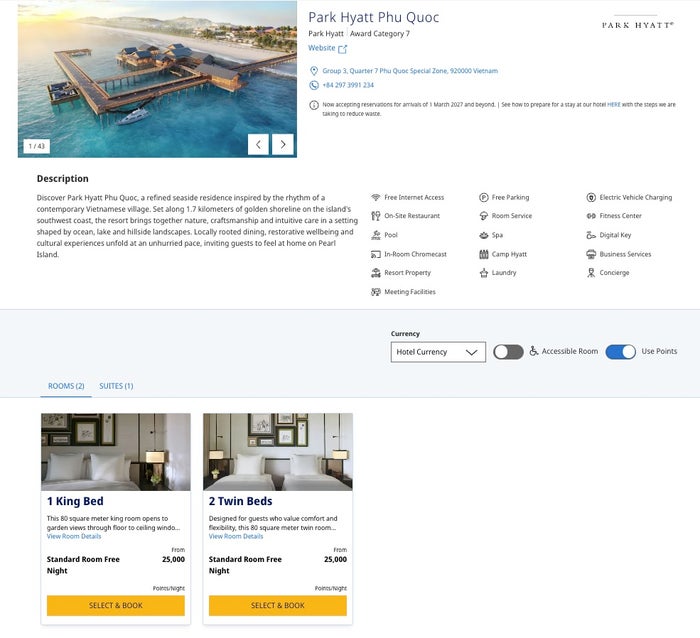Turn off the Use Points toggle
The image size is (700, 638).
pos(621,352)
